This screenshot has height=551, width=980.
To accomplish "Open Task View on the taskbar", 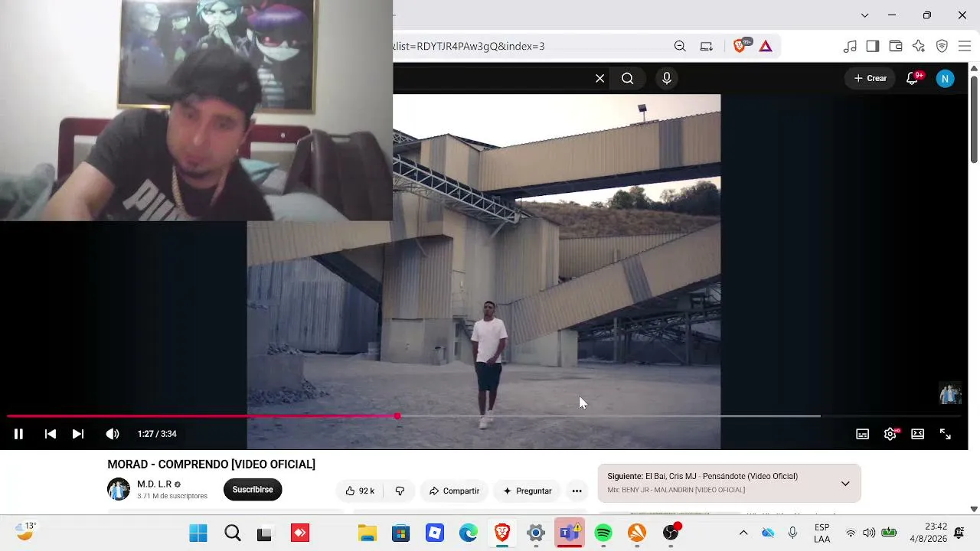I will click(265, 533).
